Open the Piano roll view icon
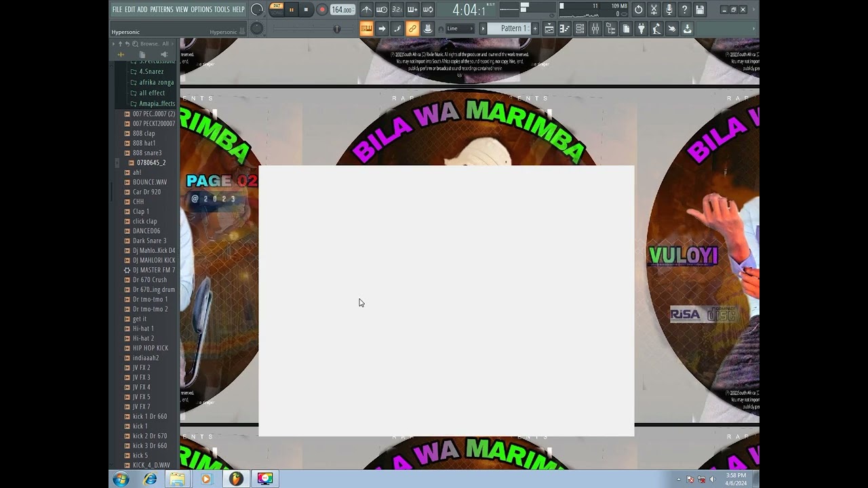This screenshot has height=488, width=868. coord(564,28)
